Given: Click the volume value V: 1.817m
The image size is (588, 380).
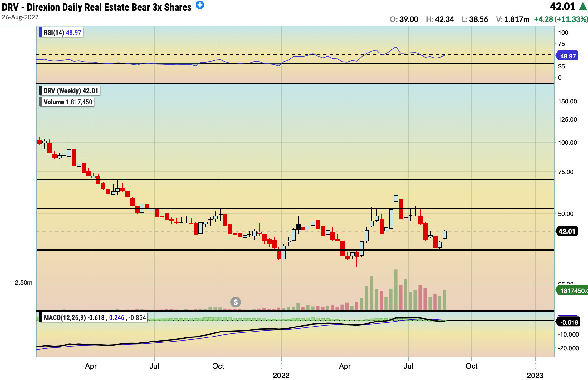Looking at the screenshot, I should tap(512, 19).
